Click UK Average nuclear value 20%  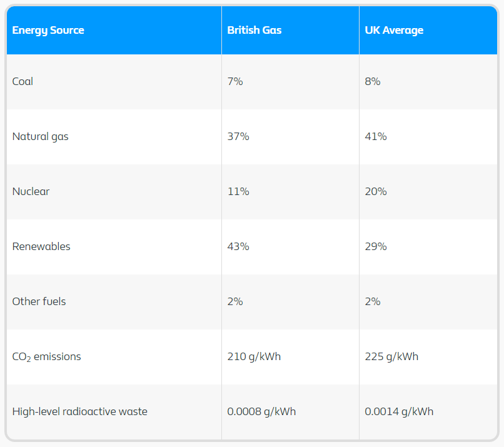tap(376, 191)
